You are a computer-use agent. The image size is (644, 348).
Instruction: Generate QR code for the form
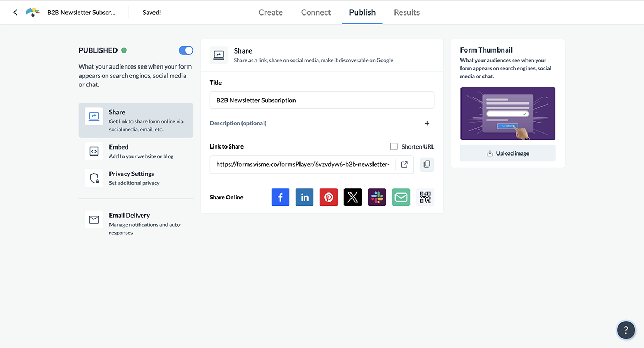(x=425, y=197)
